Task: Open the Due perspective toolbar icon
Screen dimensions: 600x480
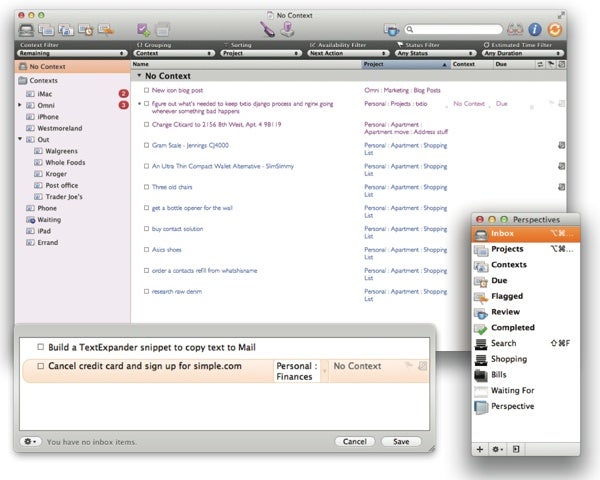Action: pyautogui.click(x=86, y=30)
